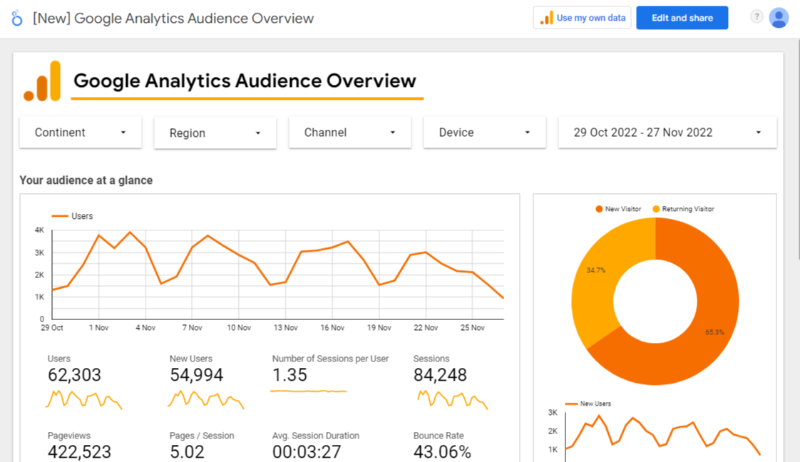Open the date range 29 Oct 2022 - 27 Nov 2022 selector
This screenshot has height=462, width=800.
[667, 133]
